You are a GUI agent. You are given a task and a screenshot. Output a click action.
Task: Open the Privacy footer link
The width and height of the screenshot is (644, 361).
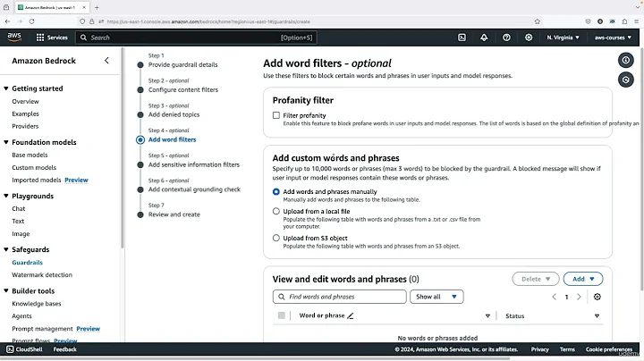click(539, 349)
